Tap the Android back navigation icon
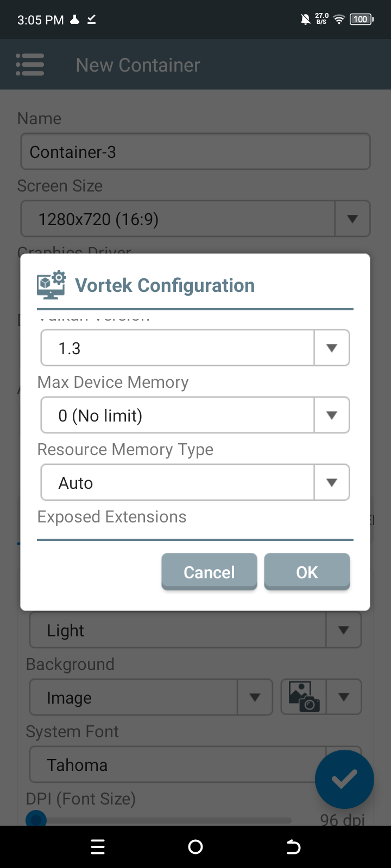The width and height of the screenshot is (391, 868). 293,847
